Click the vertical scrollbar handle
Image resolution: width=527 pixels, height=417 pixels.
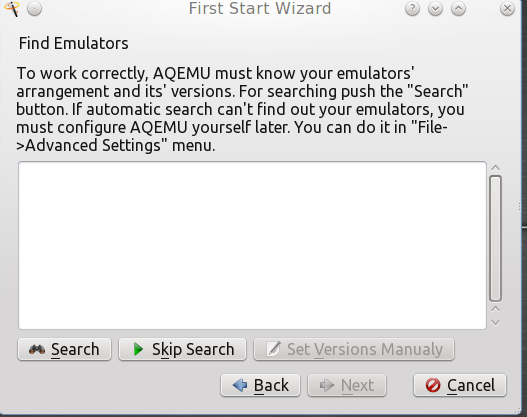(496, 238)
